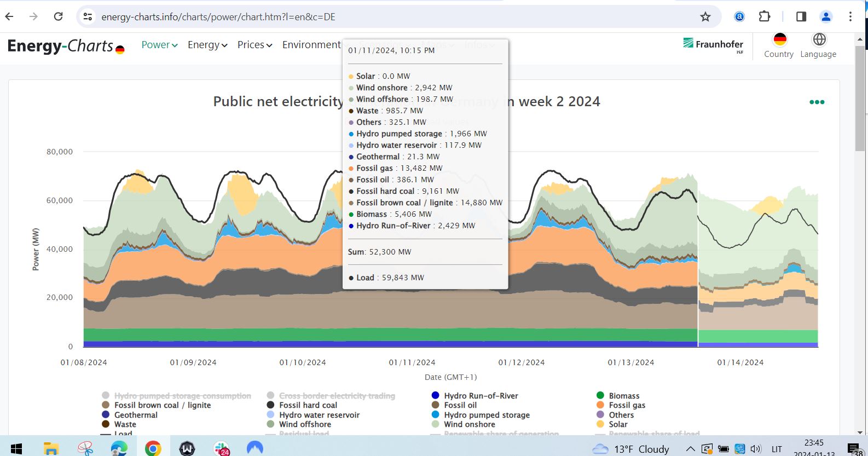
Task: Open the notification center icon
Action: (854, 449)
